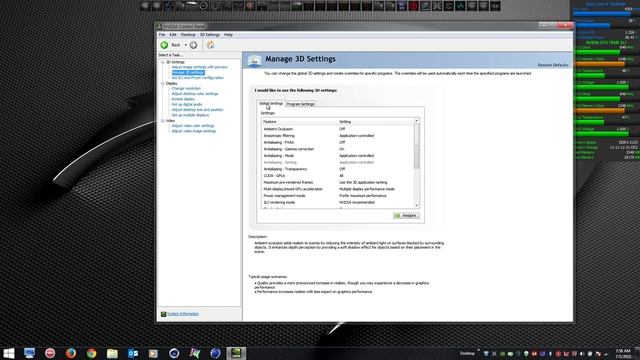Viewport: 640px width, 360px height.
Task: Click the settings list scrollbar thumb
Action: (417, 146)
